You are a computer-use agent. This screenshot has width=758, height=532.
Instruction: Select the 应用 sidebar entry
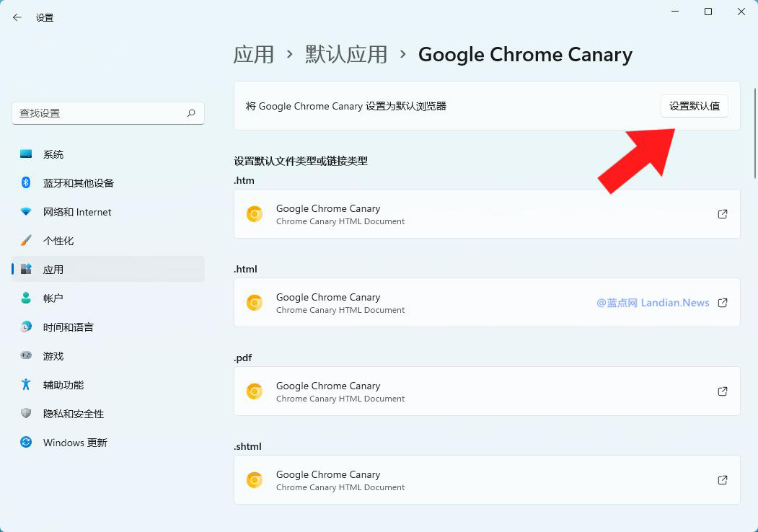pyautogui.click(x=108, y=269)
